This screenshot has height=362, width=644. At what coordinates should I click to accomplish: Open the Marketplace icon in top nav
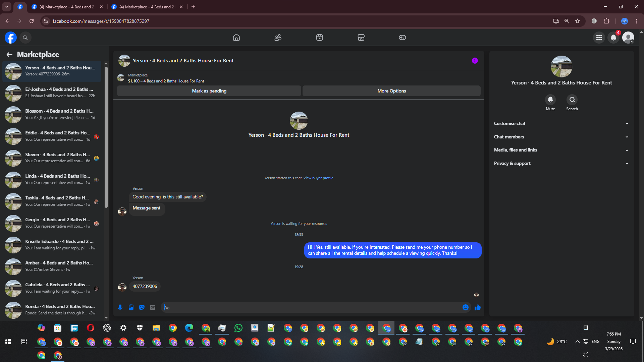[x=361, y=38]
